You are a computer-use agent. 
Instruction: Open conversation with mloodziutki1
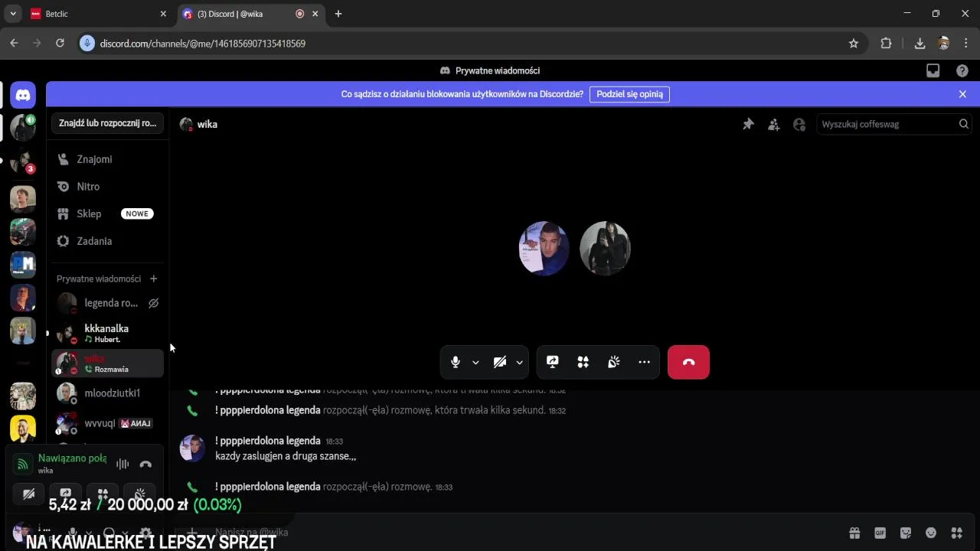107,393
